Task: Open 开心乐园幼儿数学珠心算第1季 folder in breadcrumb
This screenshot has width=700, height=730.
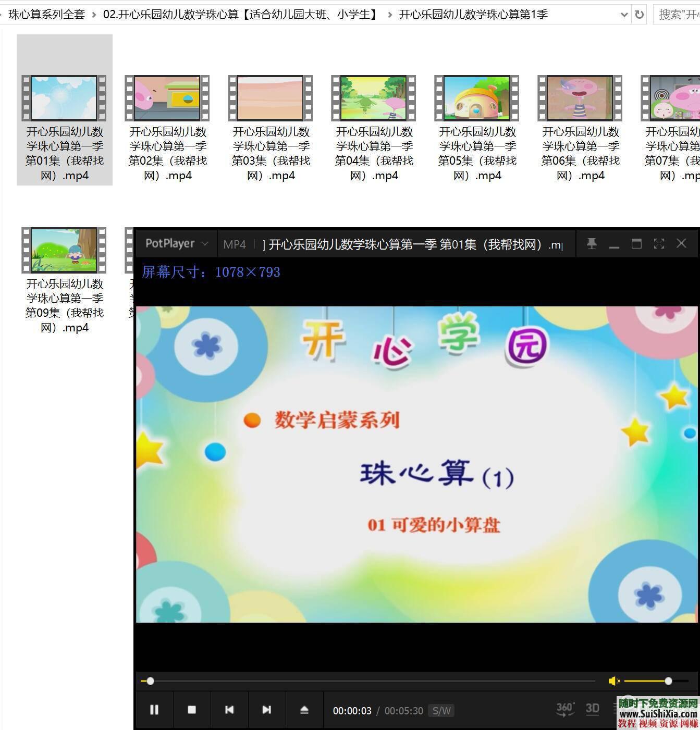Action: 472,15
